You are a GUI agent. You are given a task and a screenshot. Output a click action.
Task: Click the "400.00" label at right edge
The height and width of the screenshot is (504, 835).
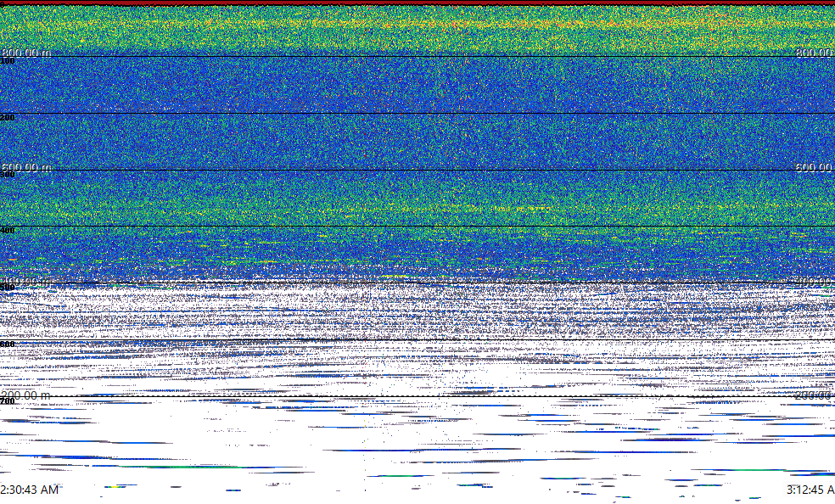[x=815, y=281]
